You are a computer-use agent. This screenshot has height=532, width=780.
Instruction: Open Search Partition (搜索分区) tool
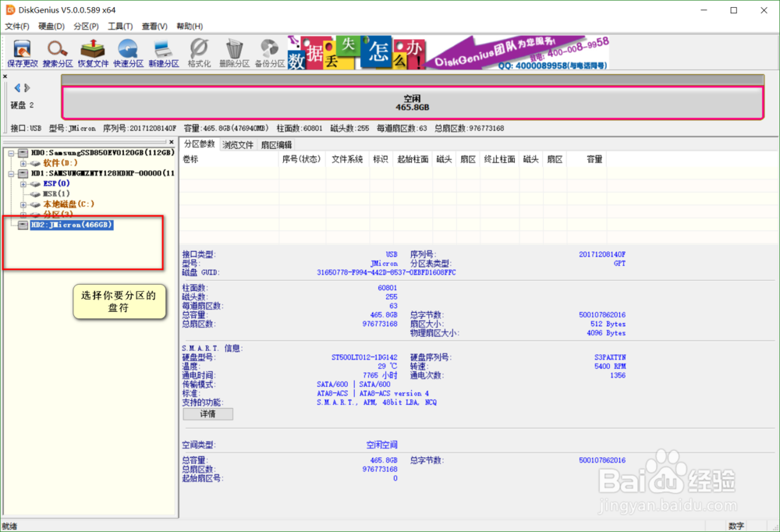click(x=58, y=53)
